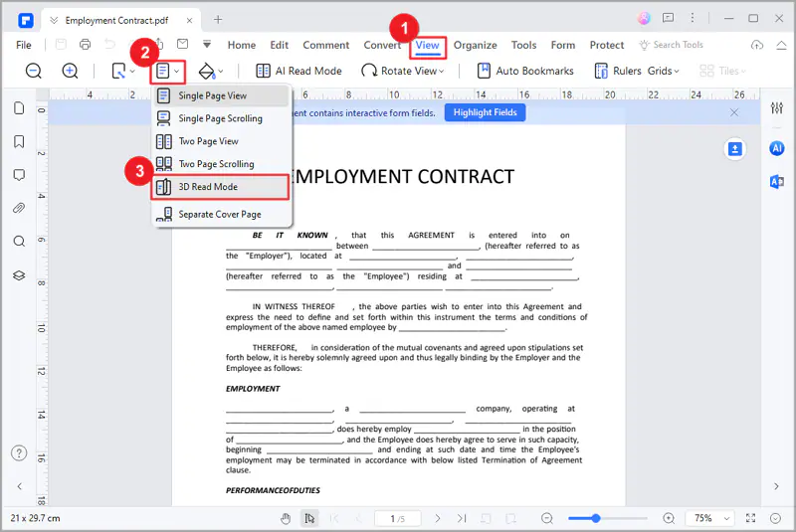Viewport: 796px width, 532px height.
Task: Enable AI Read Mode
Action: tap(298, 71)
